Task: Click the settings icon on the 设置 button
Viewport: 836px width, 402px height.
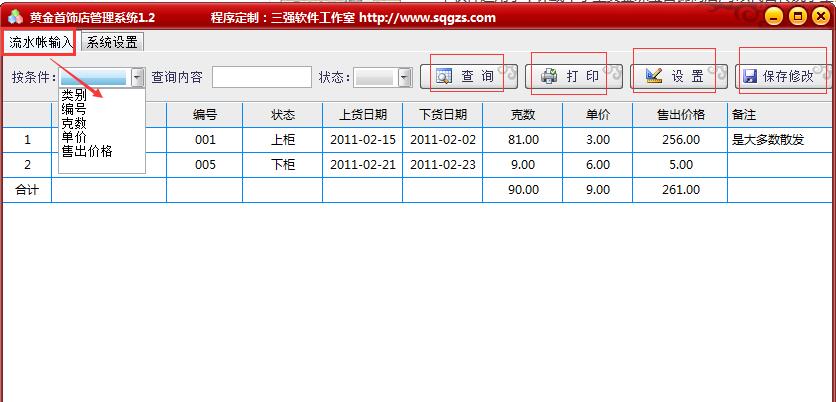Action: point(654,76)
